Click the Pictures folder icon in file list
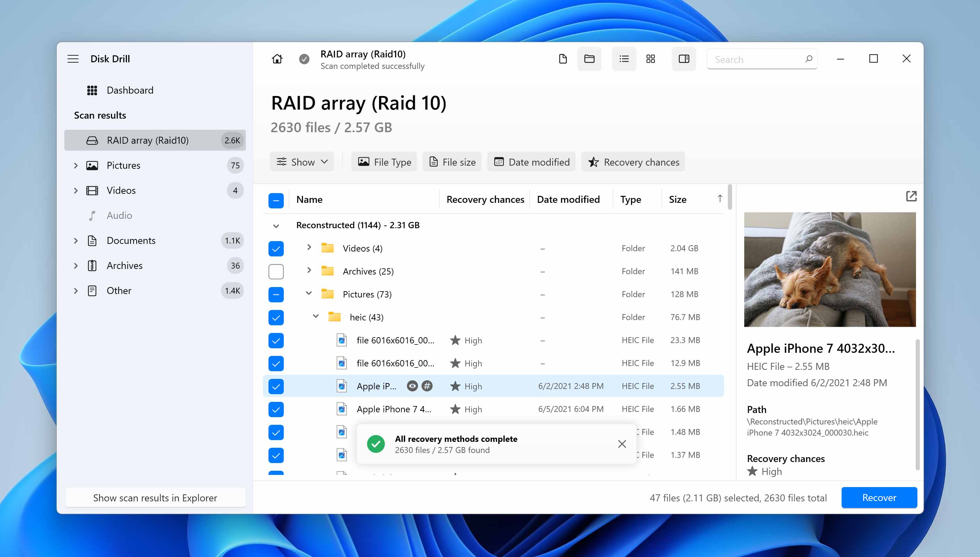This screenshot has height=557, width=980. tap(327, 294)
